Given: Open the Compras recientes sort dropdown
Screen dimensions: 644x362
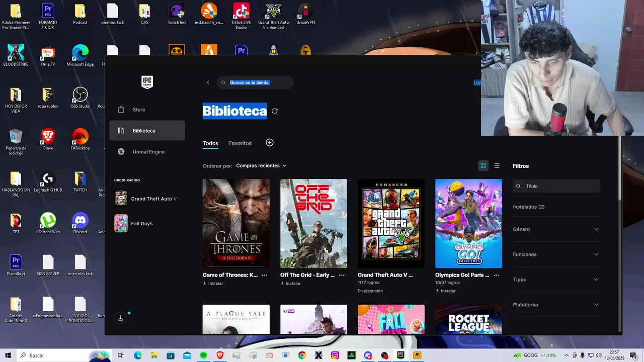Looking at the screenshot, I should (x=261, y=165).
